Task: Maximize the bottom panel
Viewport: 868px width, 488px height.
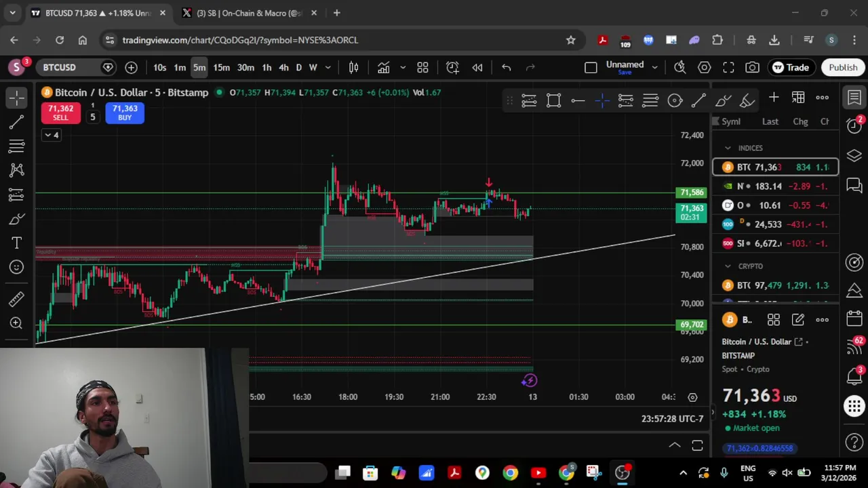Action: [x=697, y=445]
